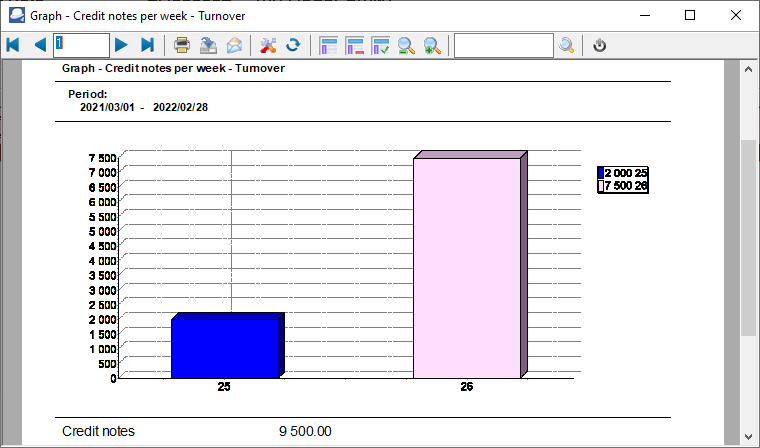The image size is (760, 448).
Task: Click the application icon in title bar
Action: point(17,16)
